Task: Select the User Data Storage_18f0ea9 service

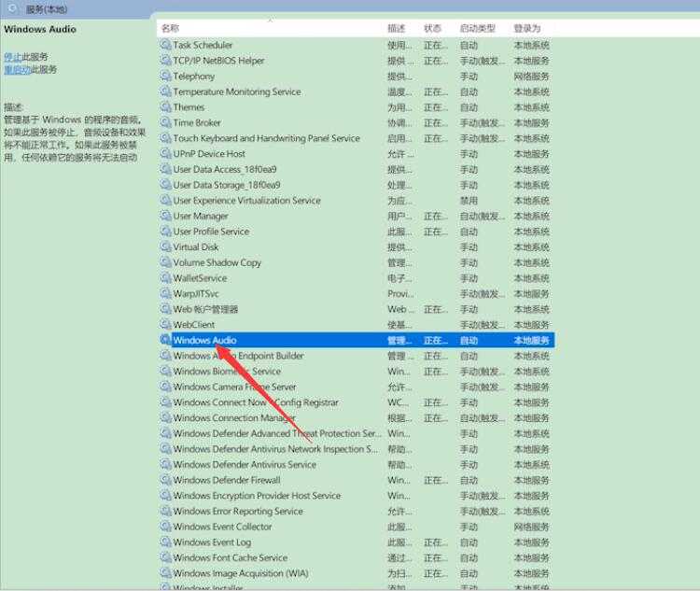Action: pyautogui.click(x=357, y=185)
